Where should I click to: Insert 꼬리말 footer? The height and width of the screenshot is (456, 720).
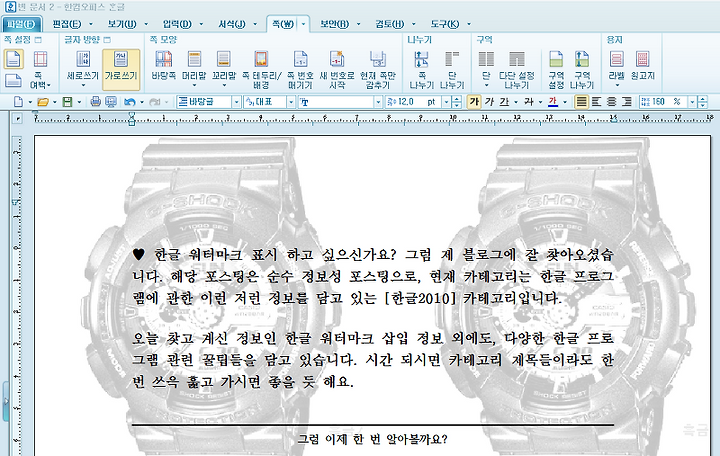[224, 69]
